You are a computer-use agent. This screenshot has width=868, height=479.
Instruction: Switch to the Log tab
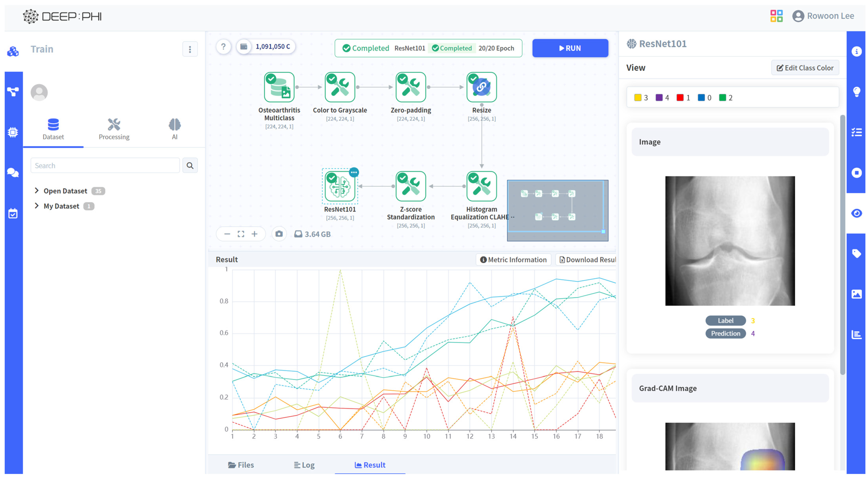(x=304, y=465)
